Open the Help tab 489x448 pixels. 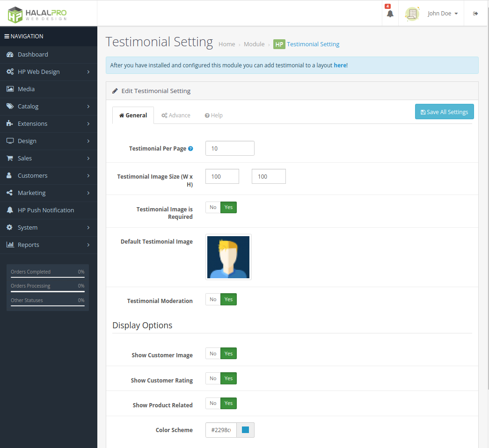213,116
